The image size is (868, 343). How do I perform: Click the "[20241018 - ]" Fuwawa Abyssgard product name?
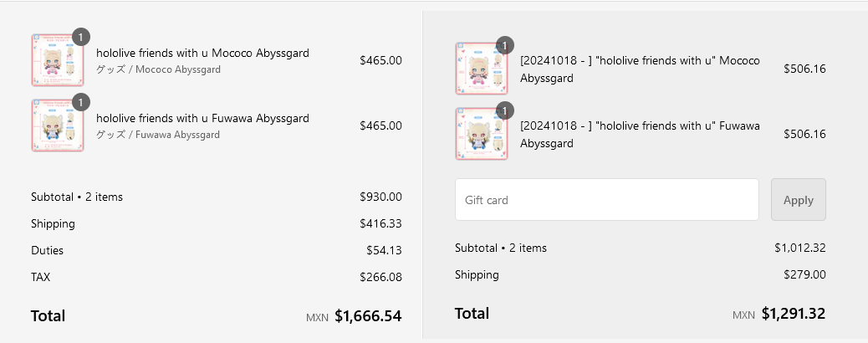click(639, 135)
